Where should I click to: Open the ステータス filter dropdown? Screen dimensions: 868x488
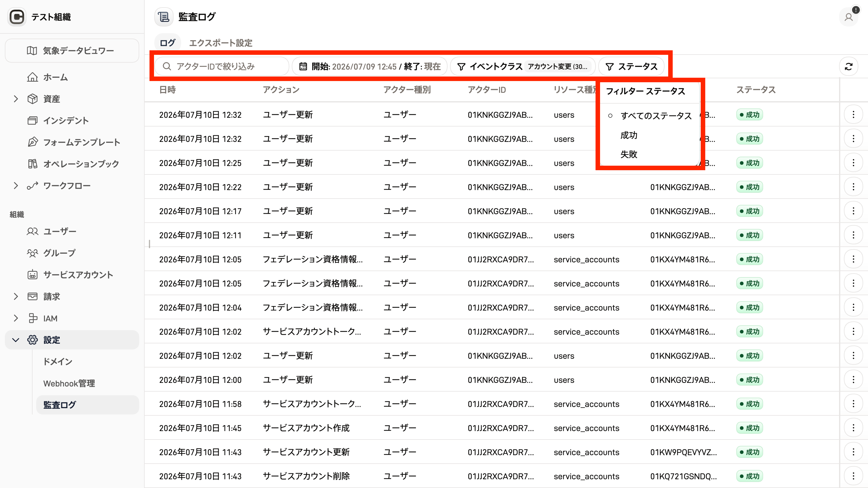[631, 66]
